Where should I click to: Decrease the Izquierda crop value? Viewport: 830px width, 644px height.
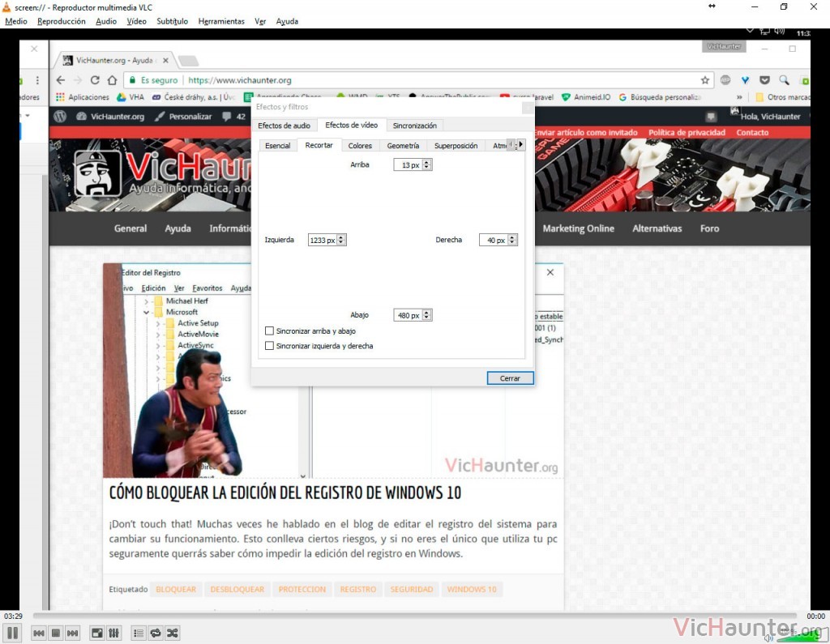341,242
